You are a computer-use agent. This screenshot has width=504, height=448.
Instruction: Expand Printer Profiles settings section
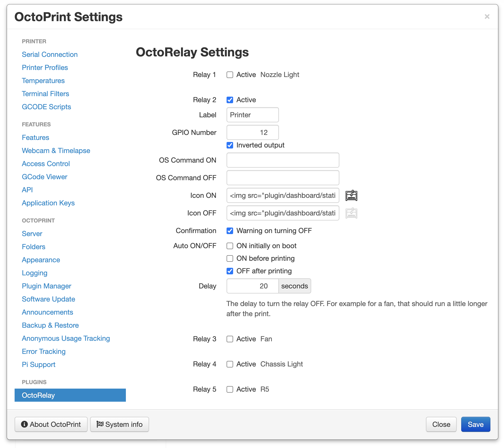click(45, 67)
